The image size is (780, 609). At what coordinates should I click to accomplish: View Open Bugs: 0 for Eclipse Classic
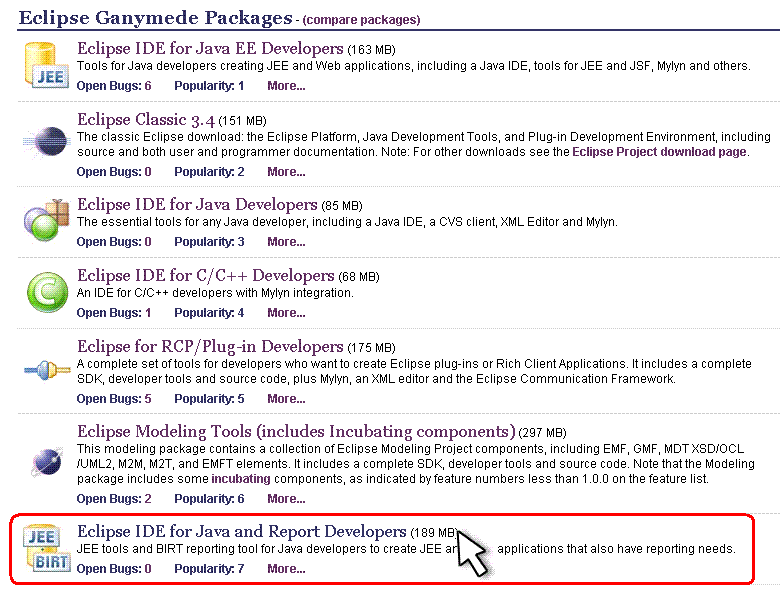113,172
